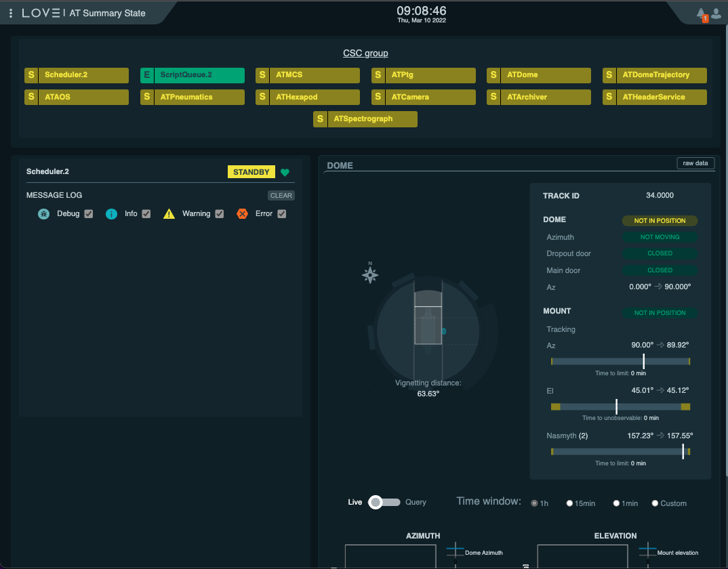Click the compass rose north indicator
The width and height of the screenshot is (728, 569).
click(370, 274)
